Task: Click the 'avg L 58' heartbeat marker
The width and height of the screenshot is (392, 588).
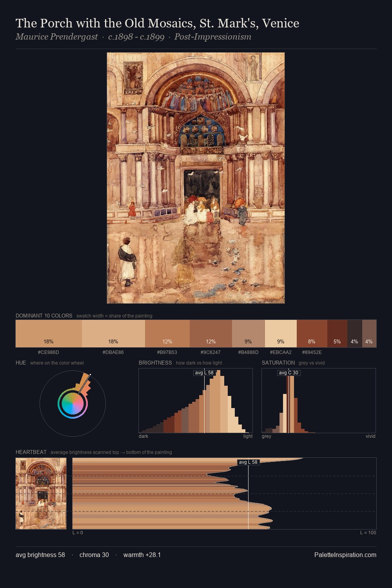Action: click(x=249, y=462)
